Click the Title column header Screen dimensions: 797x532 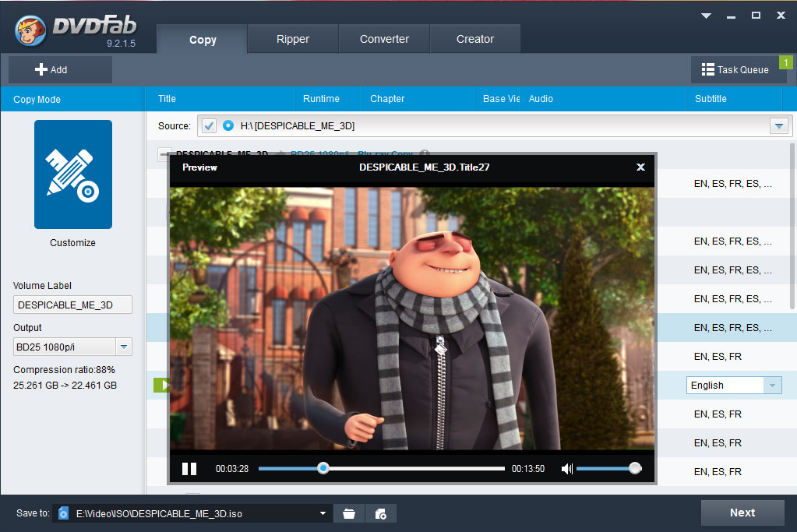click(220, 99)
